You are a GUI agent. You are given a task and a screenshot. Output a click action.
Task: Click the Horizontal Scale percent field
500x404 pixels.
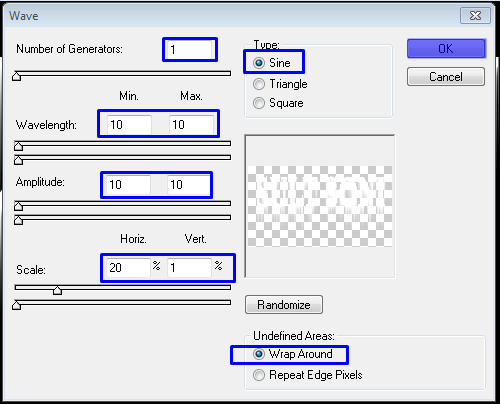[129, 268]
